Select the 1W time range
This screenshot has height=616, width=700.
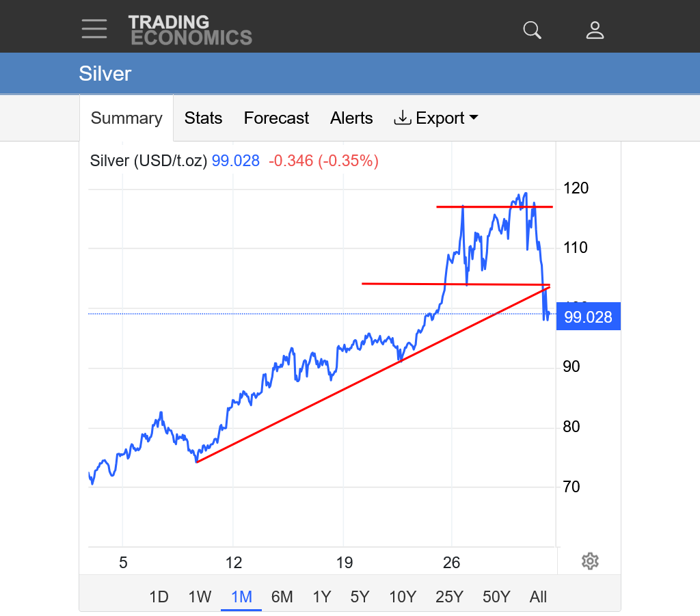tap(200, 597)
